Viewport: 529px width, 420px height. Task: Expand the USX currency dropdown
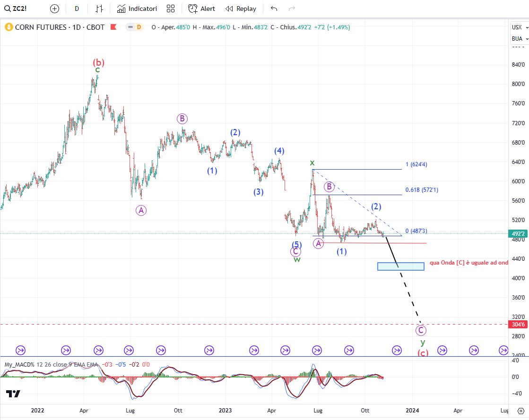(x=520, y=27)
